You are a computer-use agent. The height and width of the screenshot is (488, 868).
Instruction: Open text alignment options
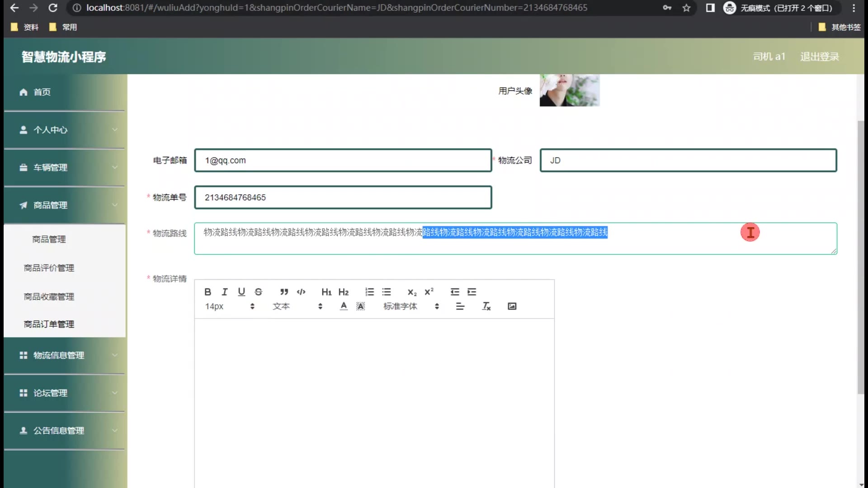pyautogui.click(x=460, y=306)
